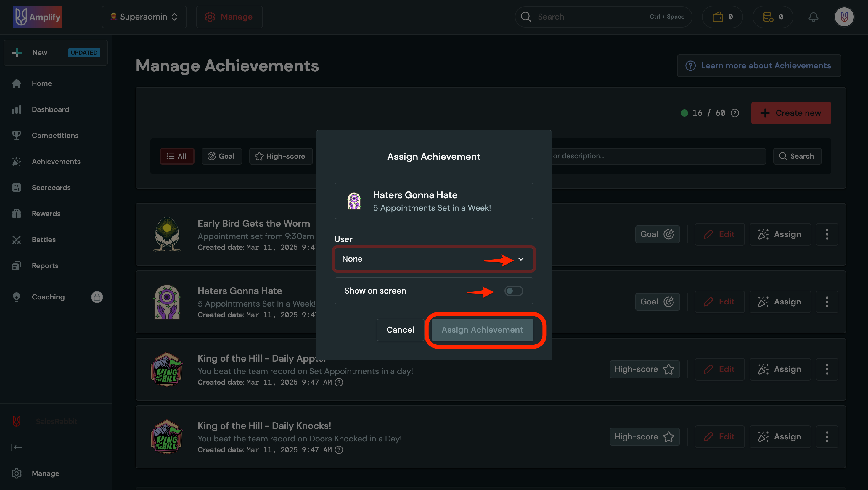Viewport: 868px width, 490px height.
Task: Open Rewards using the gift icon
Action: [x=17, y=214]
